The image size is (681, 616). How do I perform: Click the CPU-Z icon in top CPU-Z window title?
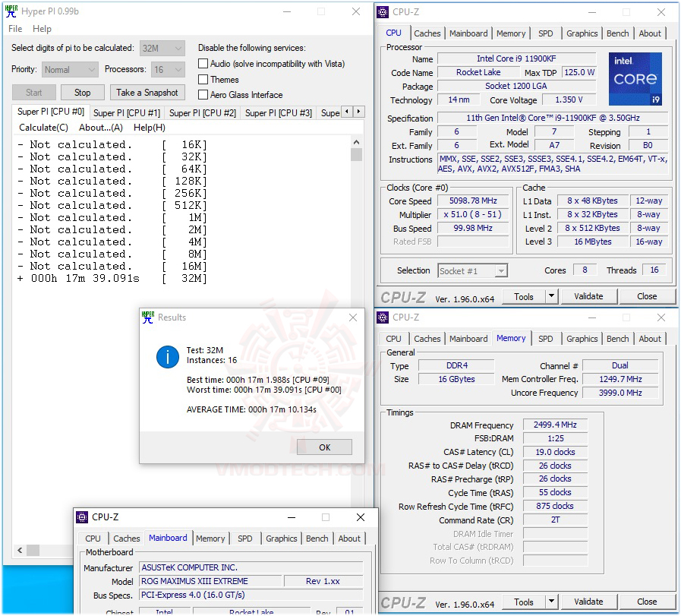[x=383, y=12]
